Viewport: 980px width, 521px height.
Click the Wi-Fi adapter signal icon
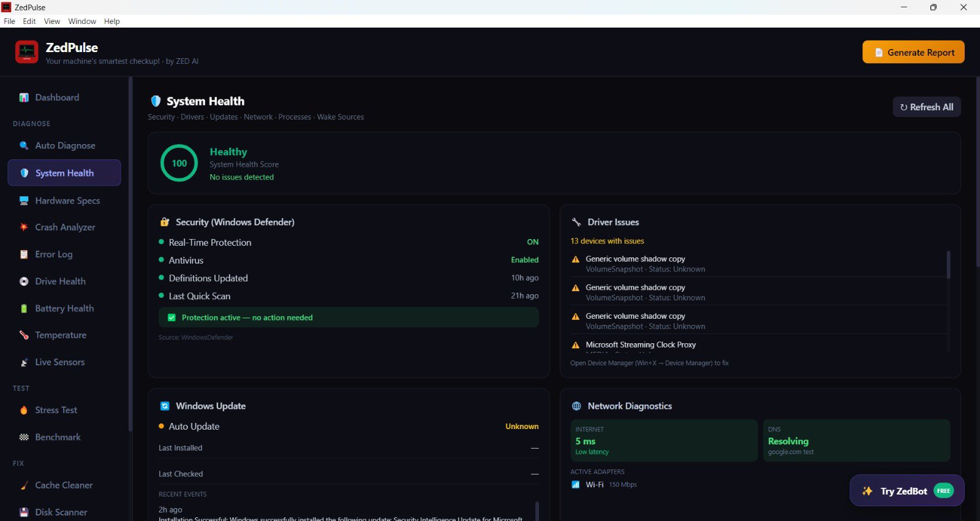(x=576, y=484)
